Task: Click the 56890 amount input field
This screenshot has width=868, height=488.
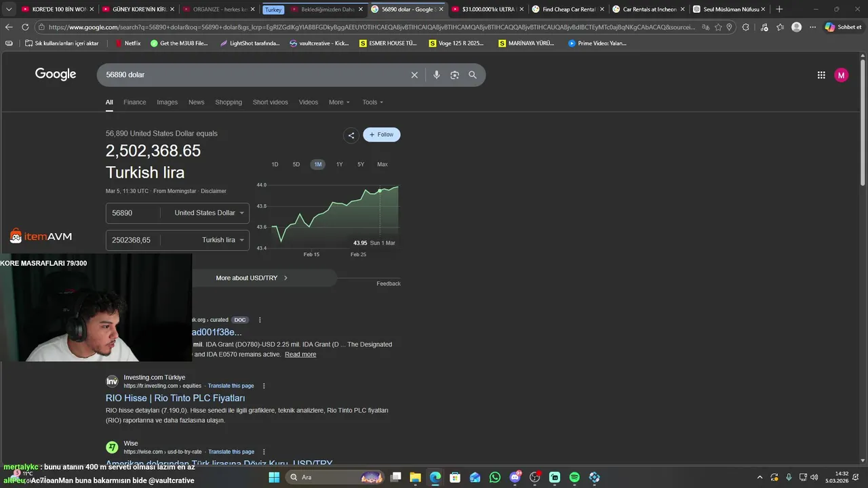Action: 133,213
